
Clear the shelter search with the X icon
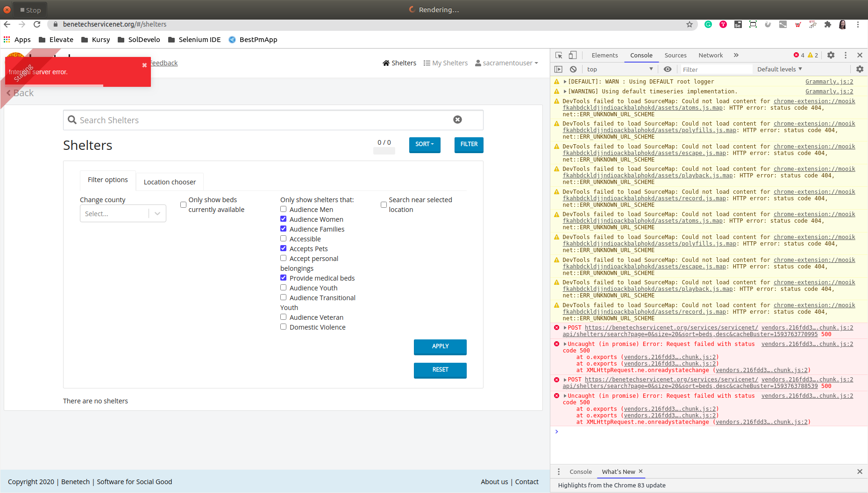457,120
